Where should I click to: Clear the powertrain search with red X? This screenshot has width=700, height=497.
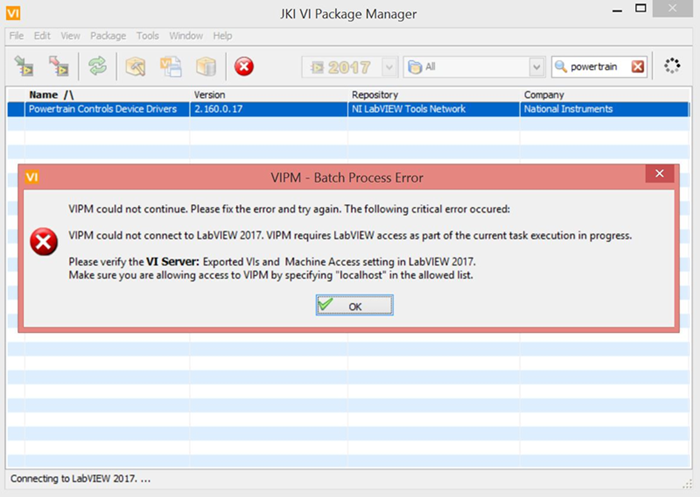(638, 67)
